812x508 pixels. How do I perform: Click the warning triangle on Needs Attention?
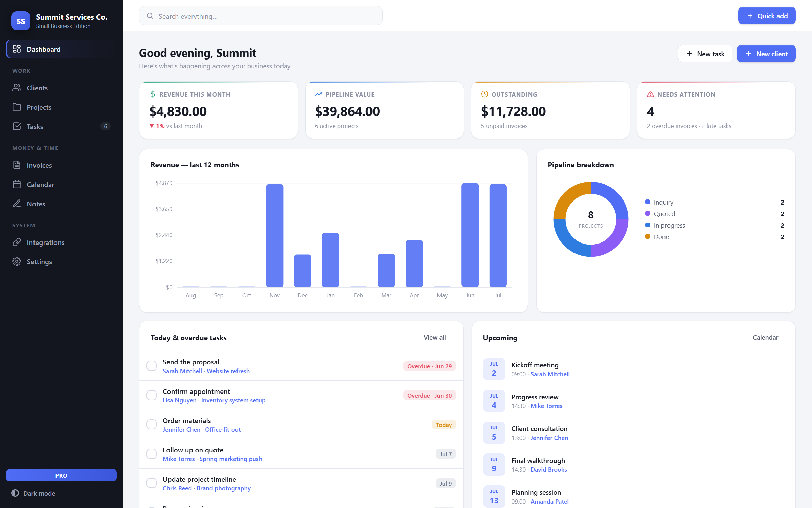tap(650, 94)
